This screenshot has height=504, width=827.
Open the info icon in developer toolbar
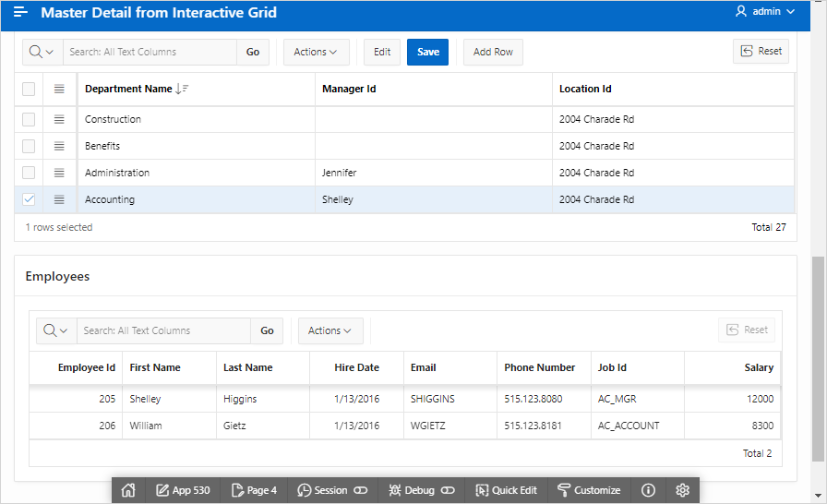click(648, 490)
